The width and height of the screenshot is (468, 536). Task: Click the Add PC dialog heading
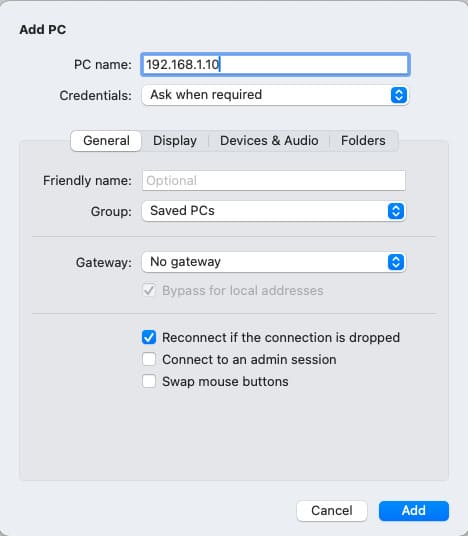[43, 30]
